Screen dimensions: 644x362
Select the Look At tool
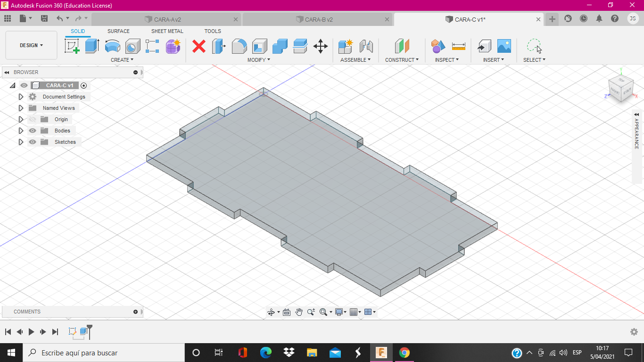[x=286, y=312]
